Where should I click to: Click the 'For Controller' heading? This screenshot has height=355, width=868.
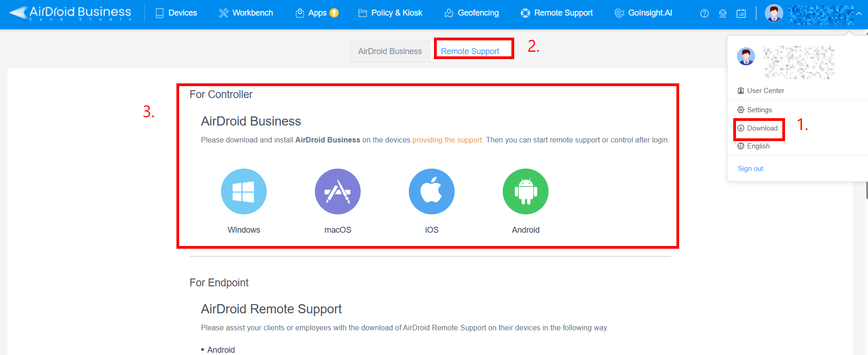point(221,94)
